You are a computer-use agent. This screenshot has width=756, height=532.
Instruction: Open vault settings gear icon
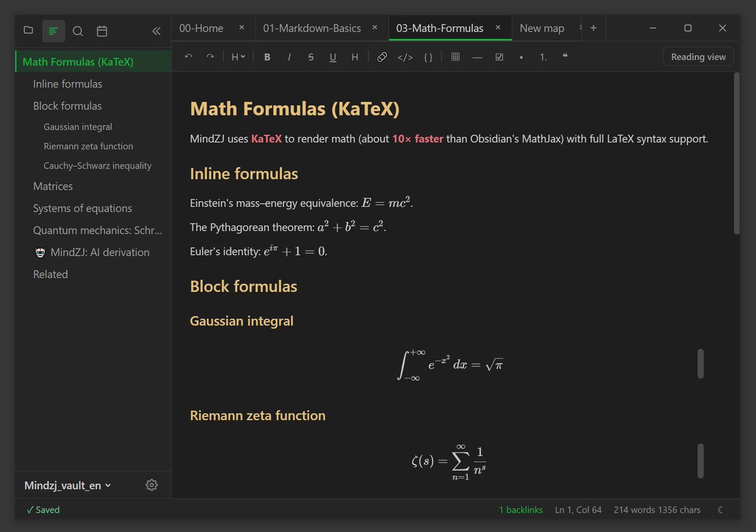click(x=151, y=485)
